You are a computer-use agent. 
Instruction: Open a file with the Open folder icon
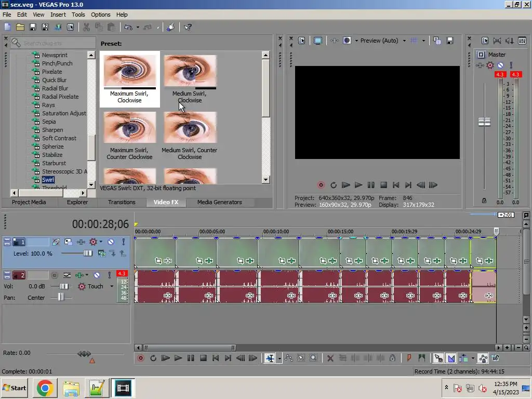(x=20, y=27)
